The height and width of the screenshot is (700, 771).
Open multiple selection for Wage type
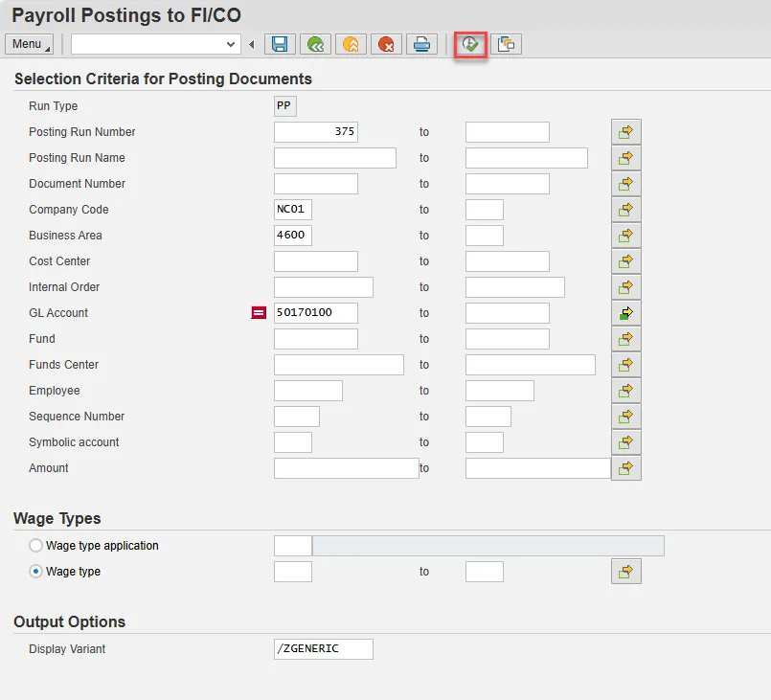click(626, 572)
